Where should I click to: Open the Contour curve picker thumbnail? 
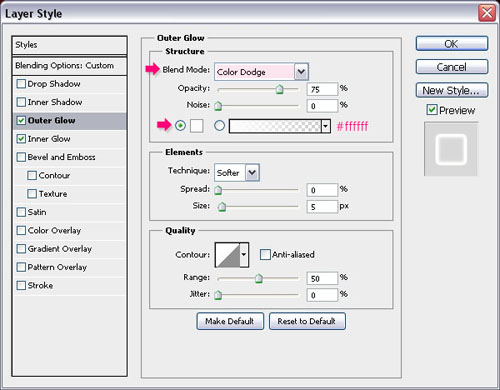[228, 255]
